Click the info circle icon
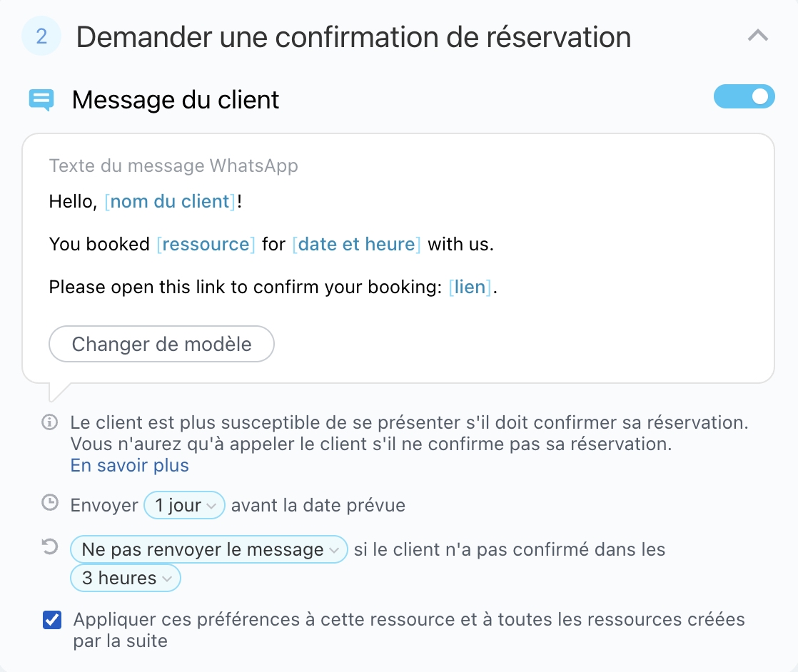Viewport: 798px width, 672px height. [x=49, y=422]
